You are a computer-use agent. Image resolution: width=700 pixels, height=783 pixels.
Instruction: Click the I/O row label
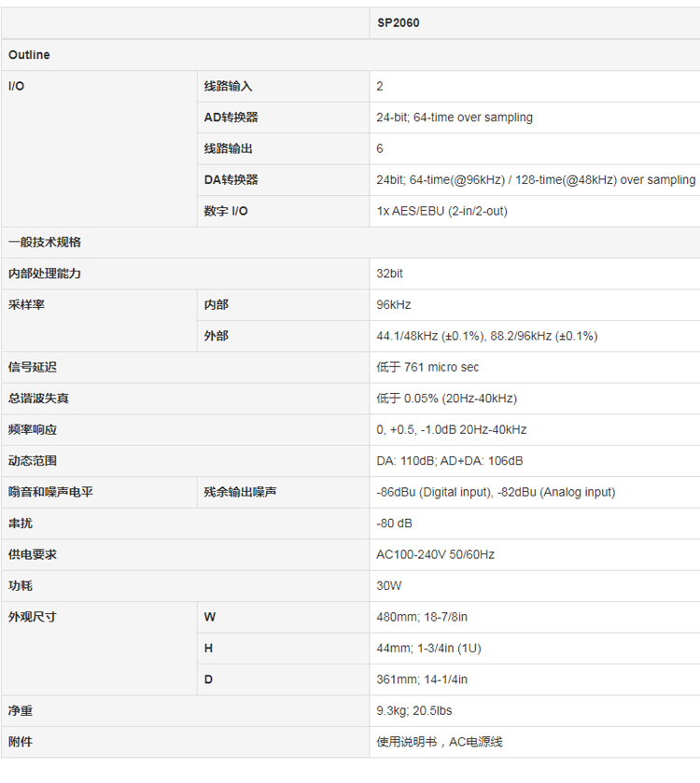(16, 86)
